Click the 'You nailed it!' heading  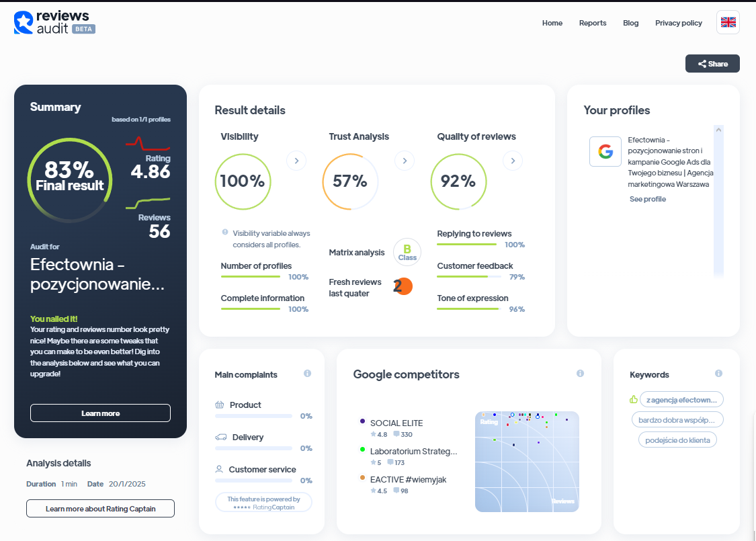54,319
